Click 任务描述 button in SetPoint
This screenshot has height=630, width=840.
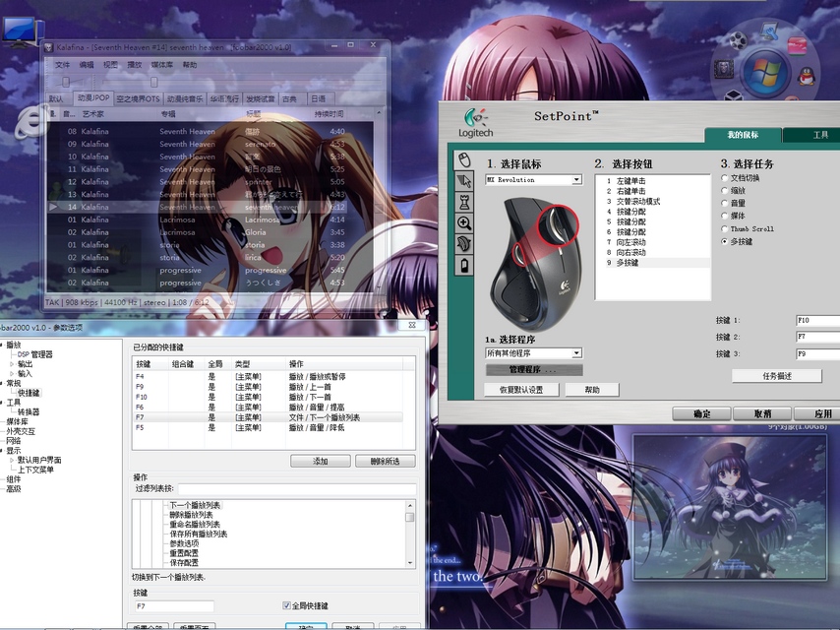tap(776, 376)
